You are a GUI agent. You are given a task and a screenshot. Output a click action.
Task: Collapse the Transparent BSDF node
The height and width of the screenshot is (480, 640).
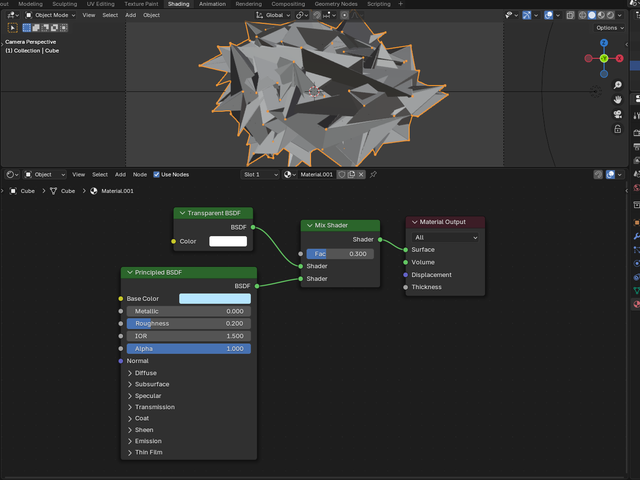(x=182, y=213)
